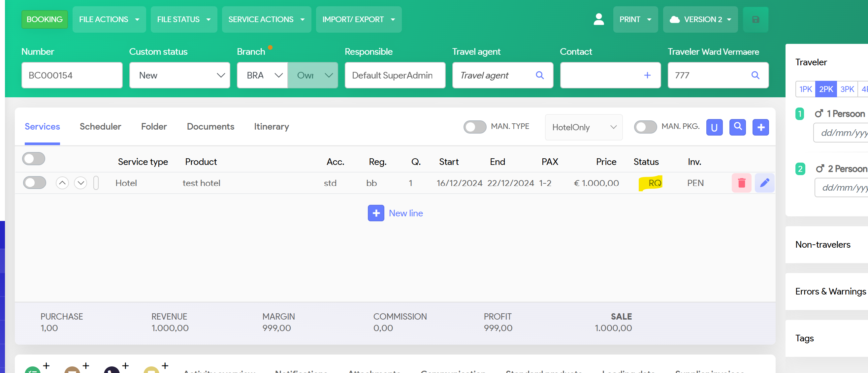Delete the Hotel service line
868x373 pixels.
[741, 183]
